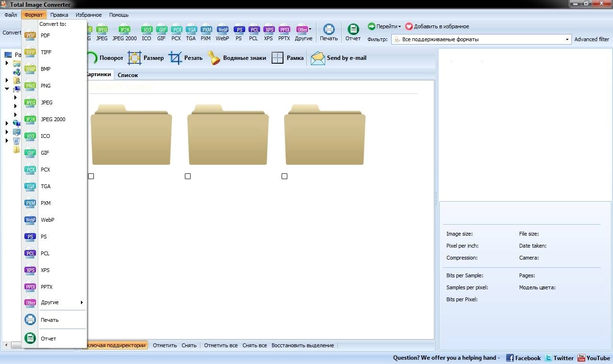This screenshot has width=613, height=364.
Task: Pick PS from the Format dropdown menu
Action: tap(54, 237)
